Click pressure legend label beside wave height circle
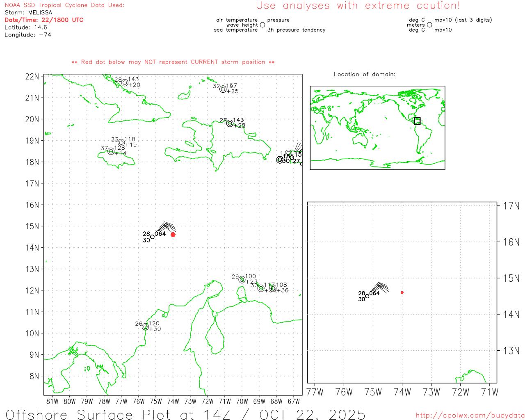Image resolution: width=525 pixels, height=420 pixels. (x=278, y=20)
